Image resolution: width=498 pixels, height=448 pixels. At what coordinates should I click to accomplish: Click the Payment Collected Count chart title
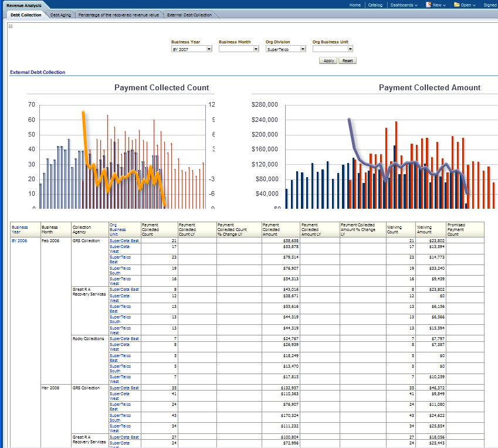click(x=162, y=87)
